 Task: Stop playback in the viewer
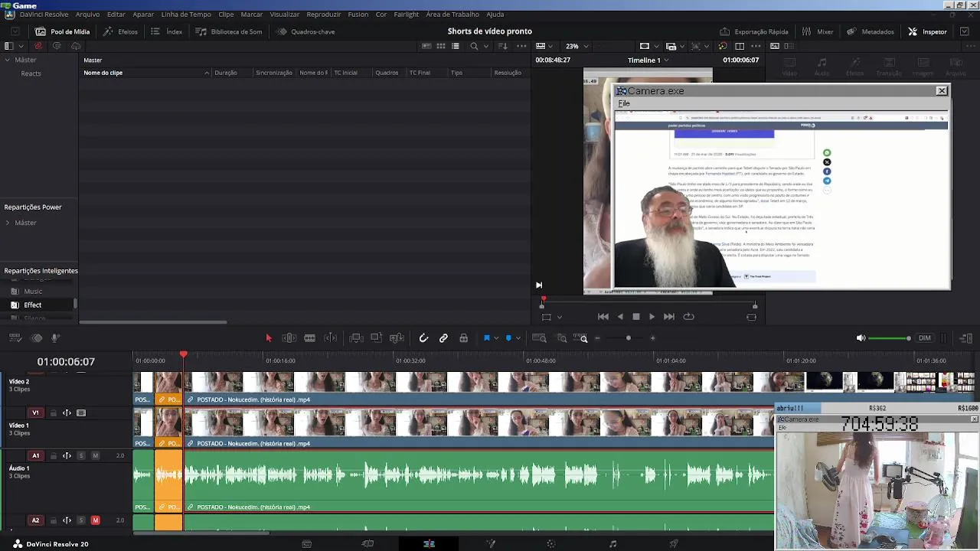pos(635,317)
